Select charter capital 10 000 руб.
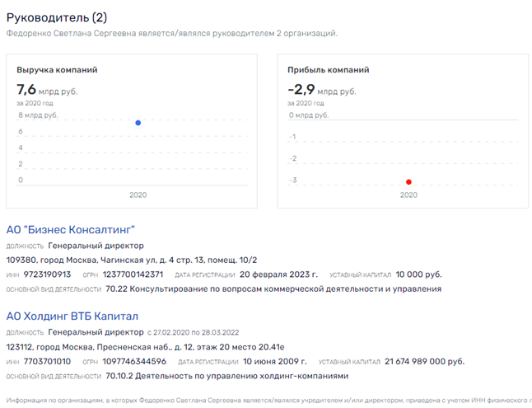 click(418, 274)
